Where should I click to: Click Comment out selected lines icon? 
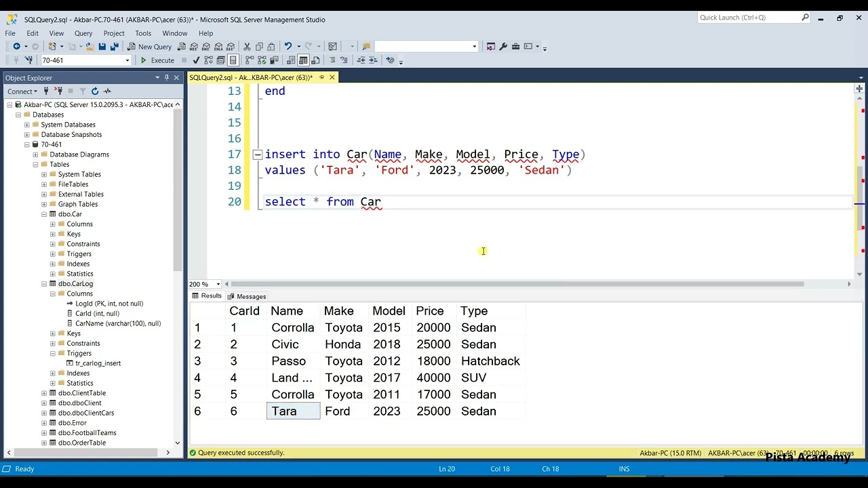(332, 60)
